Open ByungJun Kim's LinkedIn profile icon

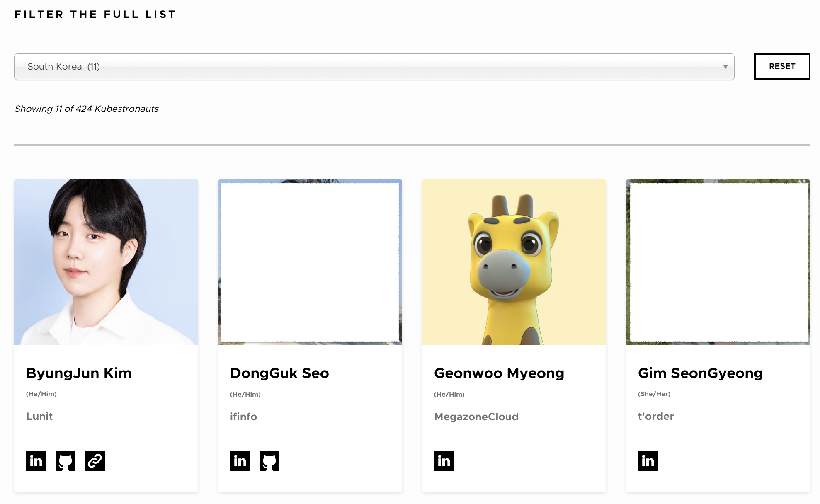point(36,461)
